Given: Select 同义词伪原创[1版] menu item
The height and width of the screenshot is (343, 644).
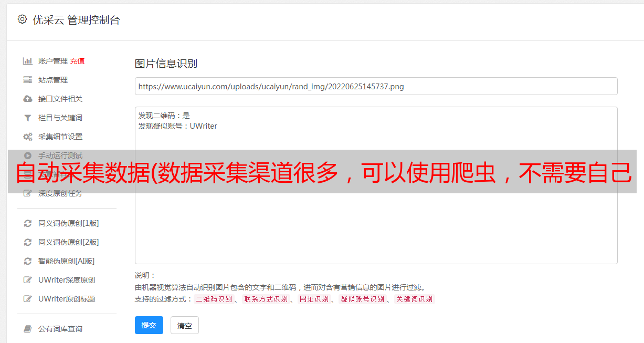Looking at the screenshot, I should click(69, 223).
